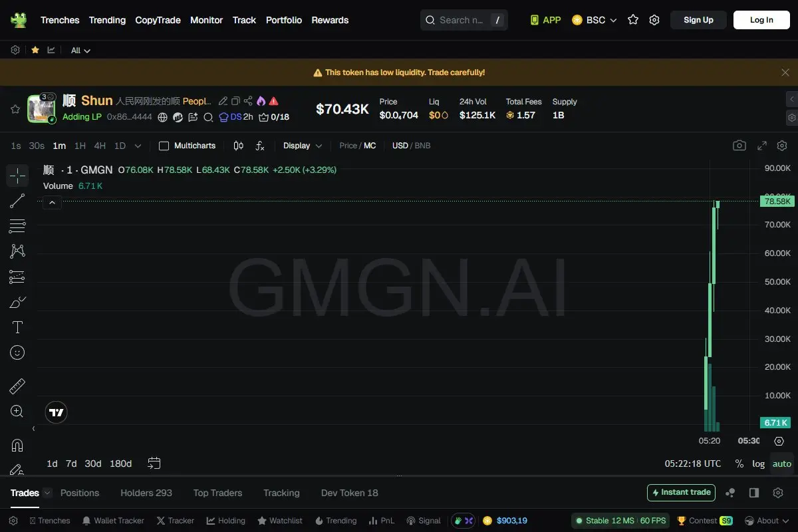Open global settings gear in top header
Image resolution: width=798 pixels, height=532 pixels.
[x=654, y=20]
